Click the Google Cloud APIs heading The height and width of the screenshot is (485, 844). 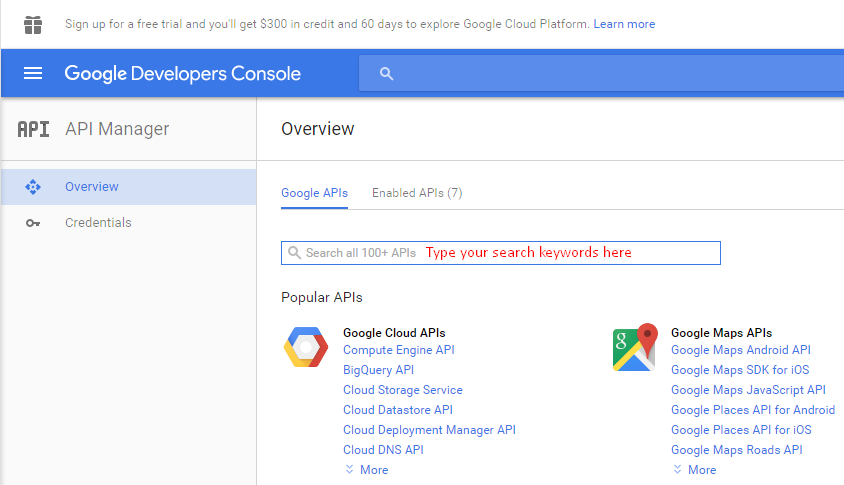tap(394, 333)
